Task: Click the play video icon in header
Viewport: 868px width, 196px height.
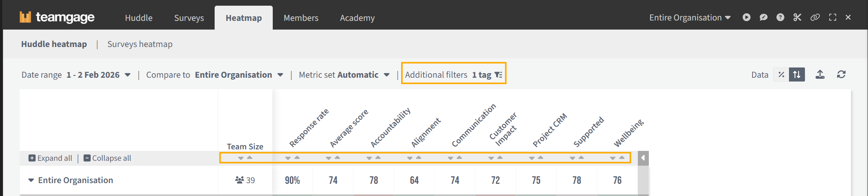Action: (746, 17)
